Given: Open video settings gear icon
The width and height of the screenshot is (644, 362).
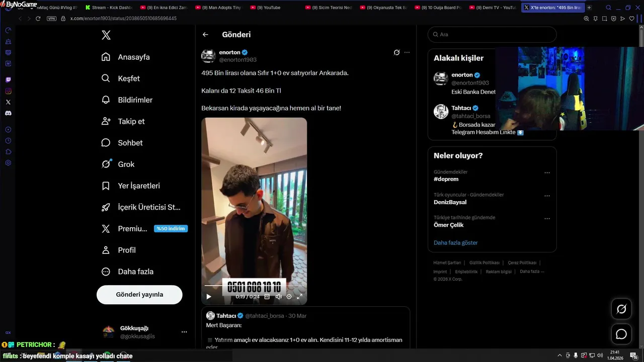Looking at the screenshot, I should pos(289,297).
